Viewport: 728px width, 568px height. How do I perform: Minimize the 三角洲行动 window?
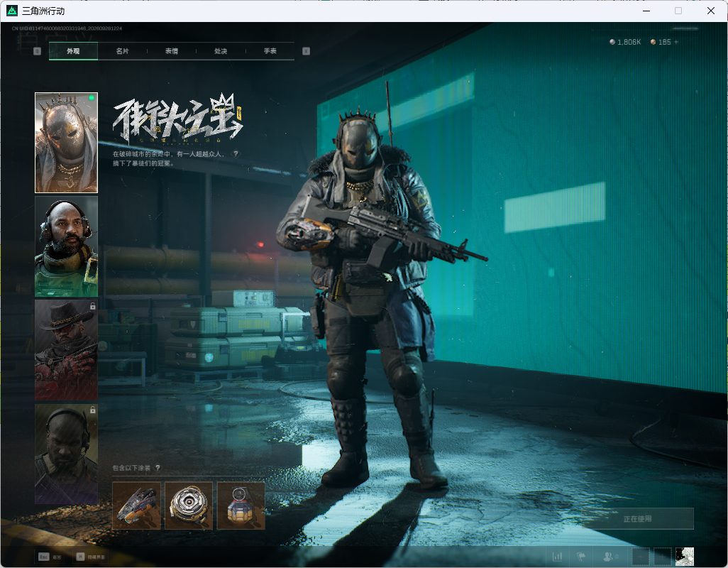(646, 11)
